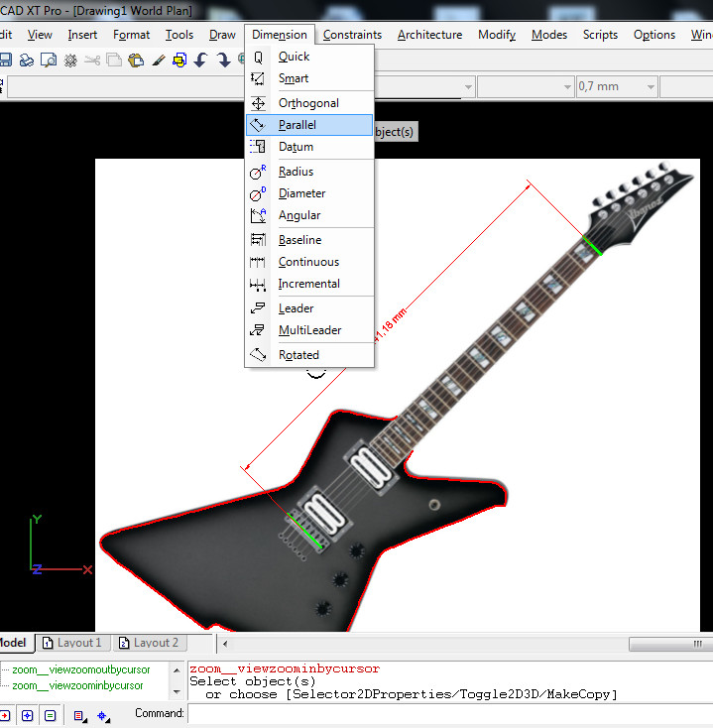Select the Angular dimension menu entry
This screenshot has width=713, height=728.
(x=298, y=215)
